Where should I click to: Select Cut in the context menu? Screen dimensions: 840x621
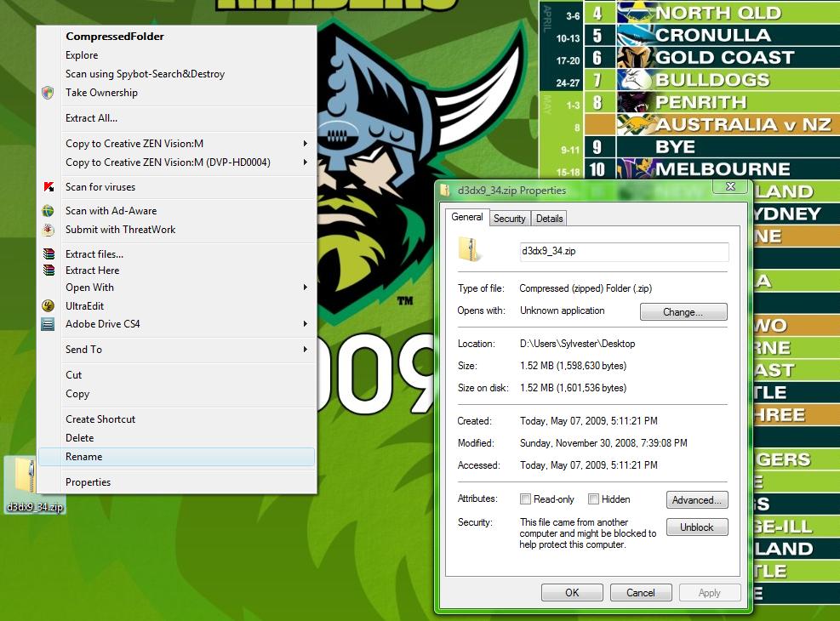[x=176, y=375]
